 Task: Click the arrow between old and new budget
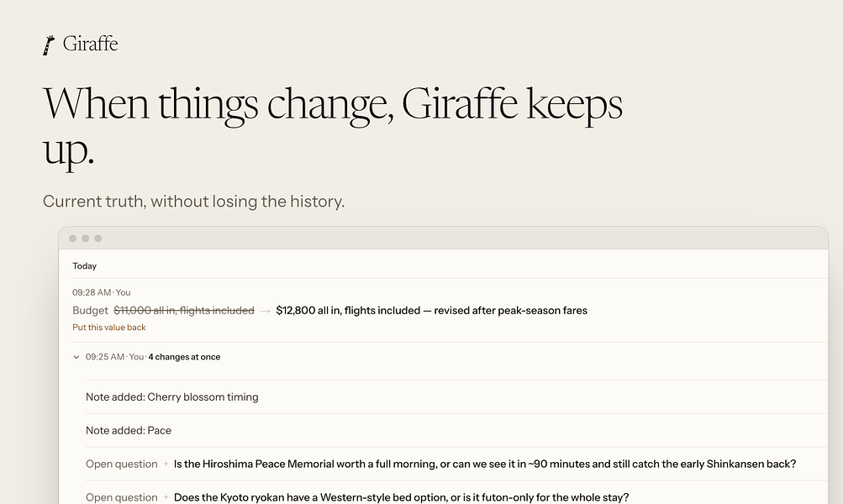265,311
